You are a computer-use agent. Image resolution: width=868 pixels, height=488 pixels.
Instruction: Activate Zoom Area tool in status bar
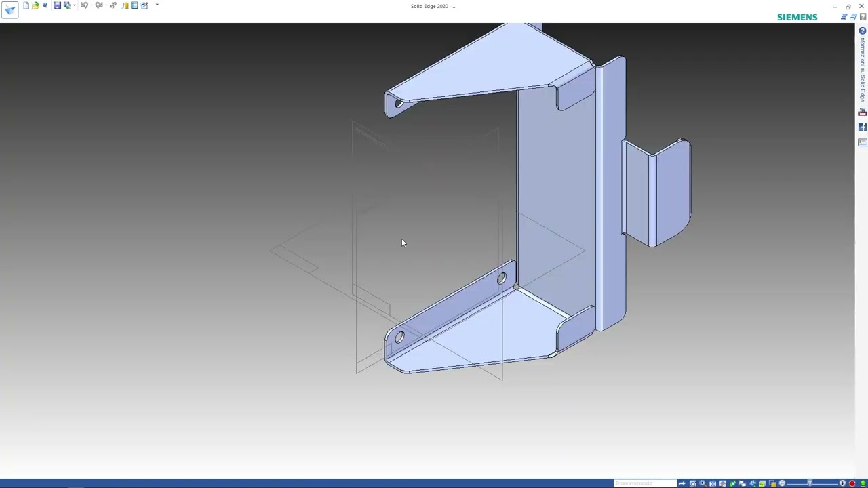coord(692,483)
